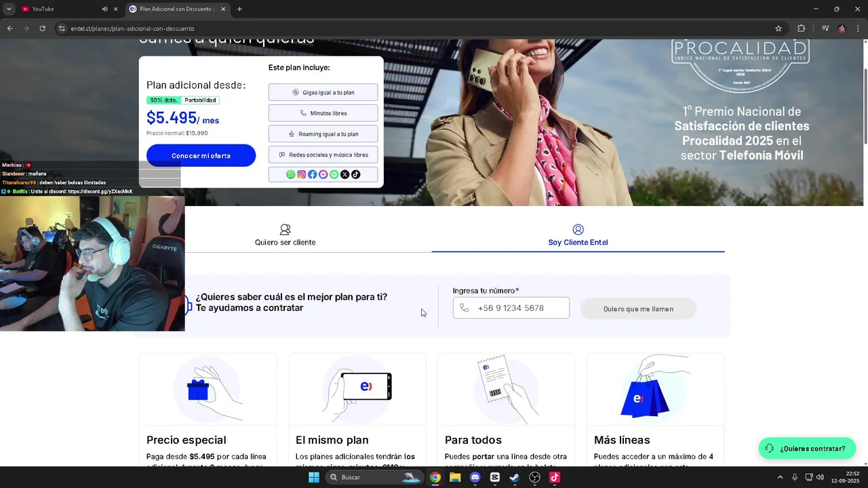Click the El mismo plan phone illustration

(357, 390)
